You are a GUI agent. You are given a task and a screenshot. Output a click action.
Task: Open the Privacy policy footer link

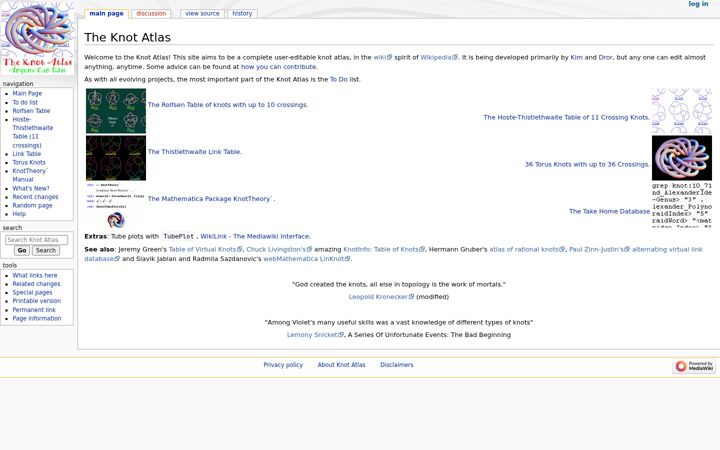point(283,365)
